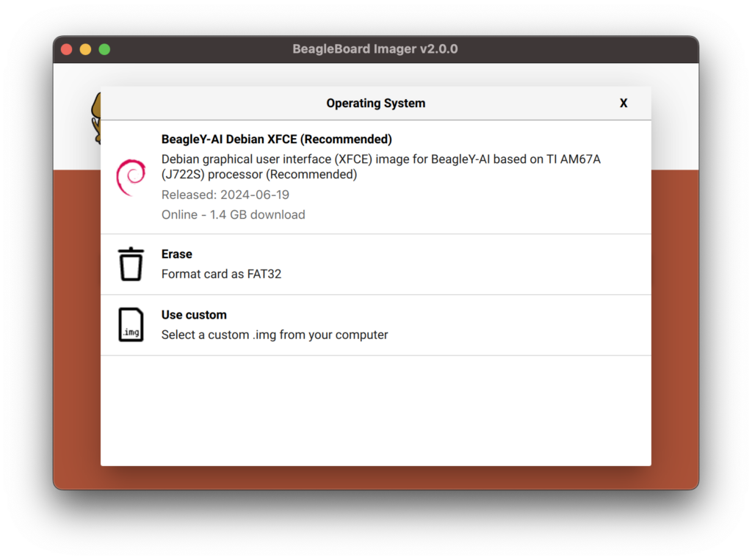Click Select a custom .img from your computer
752x560 pixels.
pos(275,335)
